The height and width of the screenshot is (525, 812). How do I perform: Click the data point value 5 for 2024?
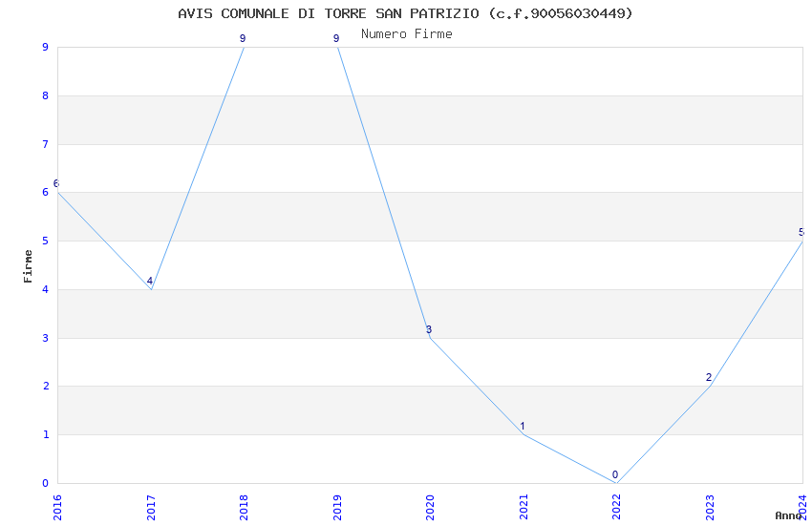click(801, 232)
